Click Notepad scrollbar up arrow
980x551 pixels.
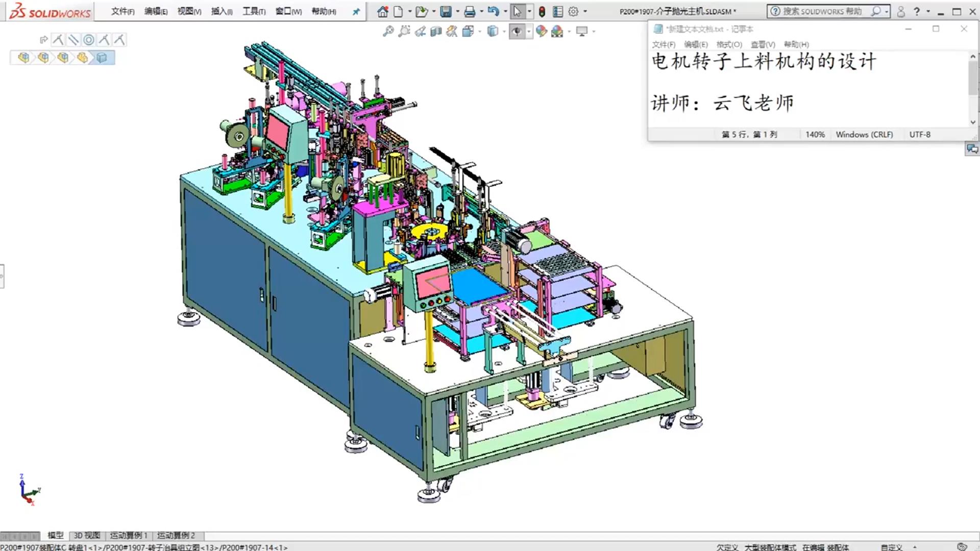tap(973, 57)
